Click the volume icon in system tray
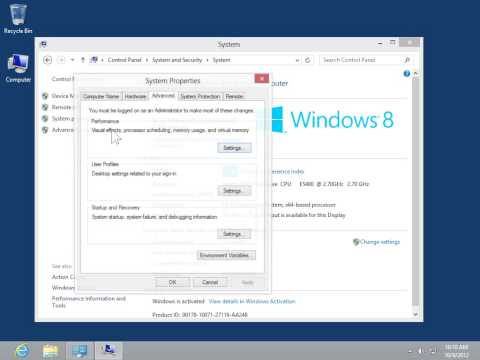The height and width of the screenshot is (360, 480). click(x=421, y=351)
